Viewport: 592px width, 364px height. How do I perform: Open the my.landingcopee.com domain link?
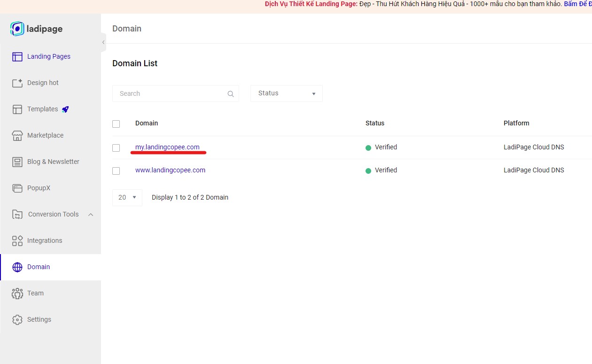pyautogui.click(x=167, y=147)
